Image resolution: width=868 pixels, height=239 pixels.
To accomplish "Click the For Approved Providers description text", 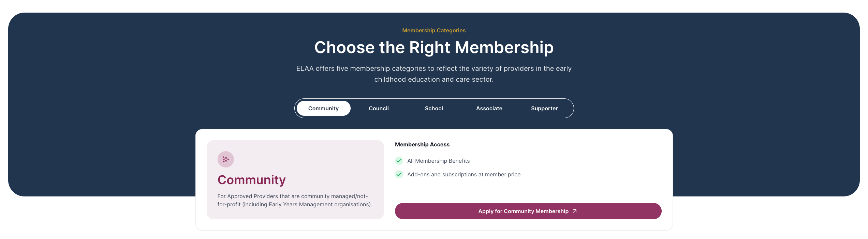I will tap(295, 200).
